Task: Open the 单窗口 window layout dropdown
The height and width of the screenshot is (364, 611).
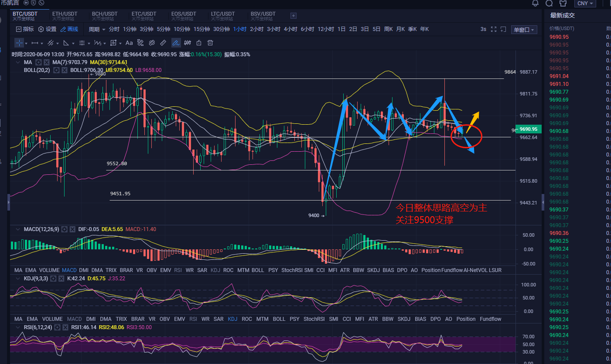Action: click(524, 30)
